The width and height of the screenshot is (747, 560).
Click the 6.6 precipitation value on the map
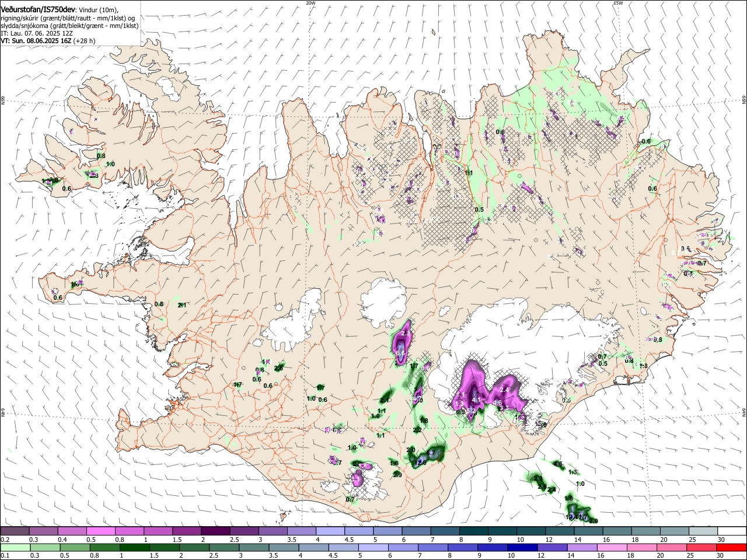(400, 353)
